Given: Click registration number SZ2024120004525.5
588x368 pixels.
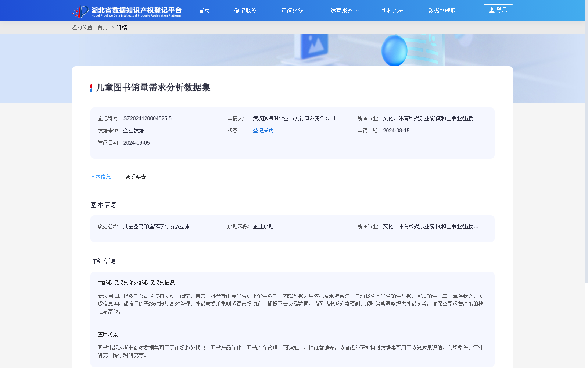Looking at the screenshot, I should click(x=147, y=118).
